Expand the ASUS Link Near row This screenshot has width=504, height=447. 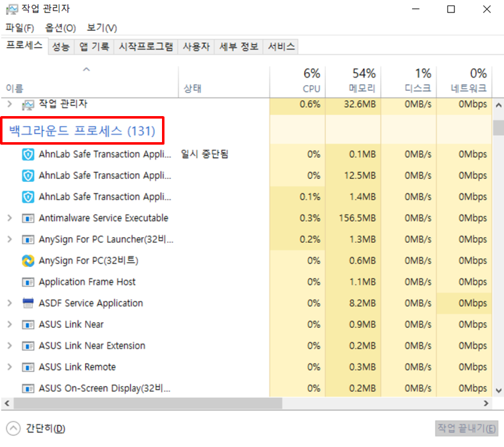coord(10,324)
